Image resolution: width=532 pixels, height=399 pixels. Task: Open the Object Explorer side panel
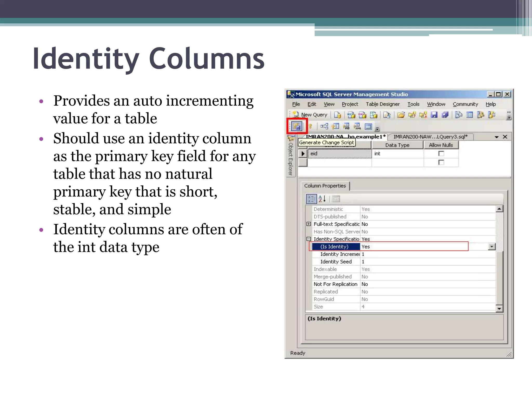291,158
